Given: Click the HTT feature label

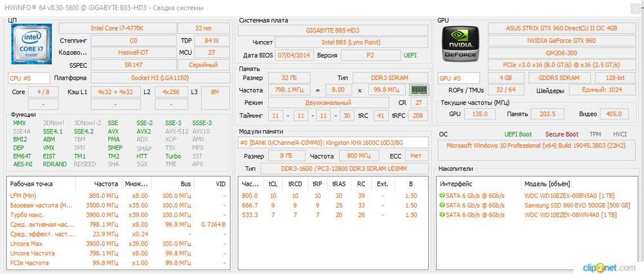Looking at the screenshot, I should (x=142, y=156).
